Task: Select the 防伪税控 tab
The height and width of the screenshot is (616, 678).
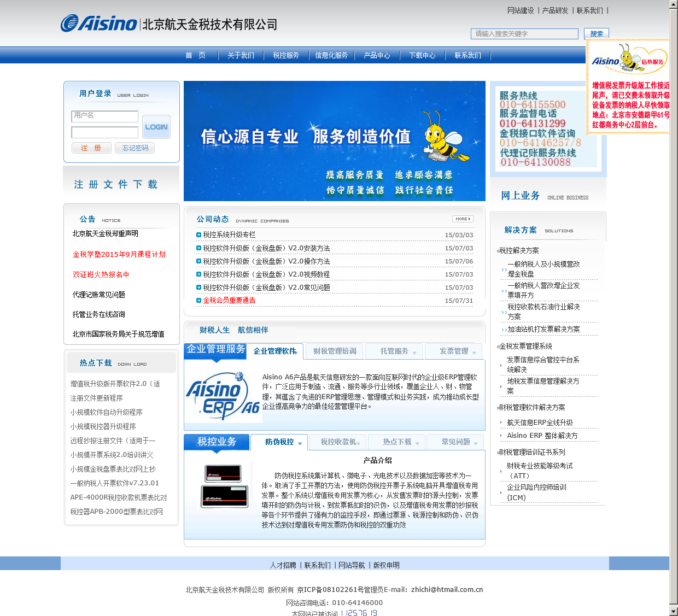Action: 279,442
